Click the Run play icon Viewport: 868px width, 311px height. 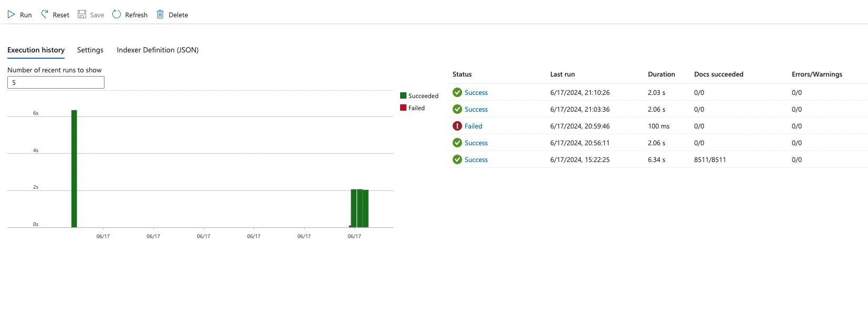[11, 15]
